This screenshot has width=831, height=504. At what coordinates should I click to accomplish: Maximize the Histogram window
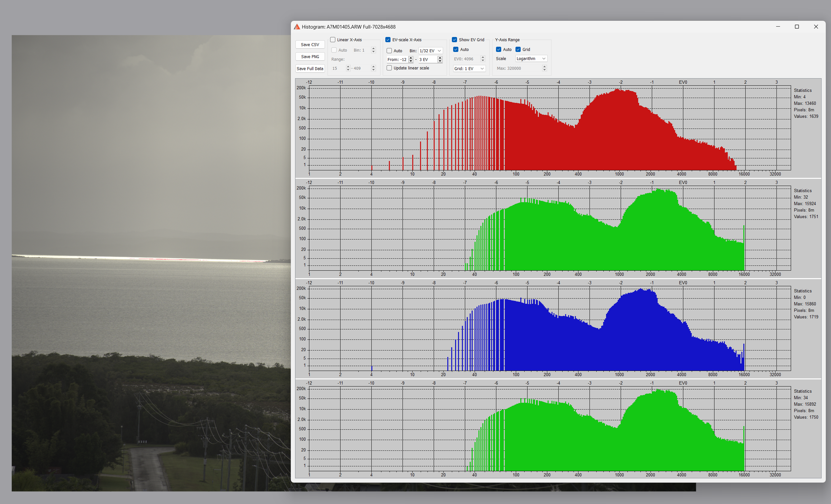797,27
